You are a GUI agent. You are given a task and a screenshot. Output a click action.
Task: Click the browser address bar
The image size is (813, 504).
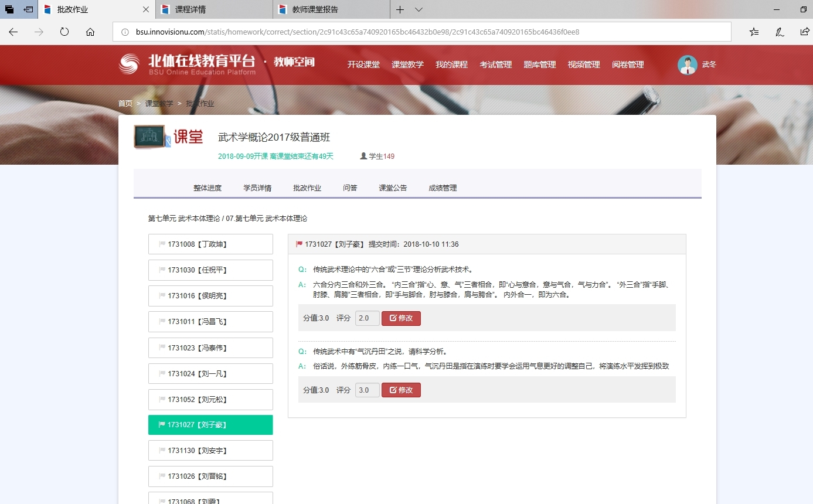(x=422, y=32)
